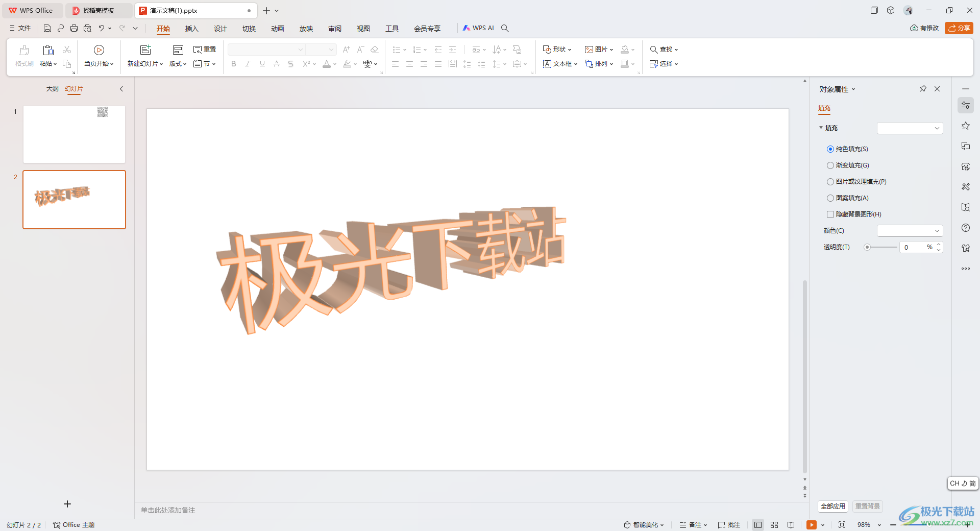
Task: Open the Animation (动画) ribbon tab
Action: coord(277,29)
